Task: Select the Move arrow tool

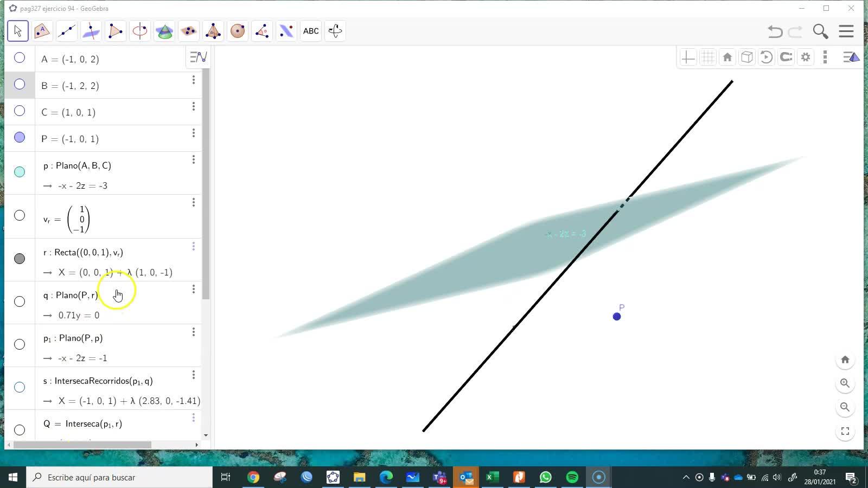Action: (18, 31)
